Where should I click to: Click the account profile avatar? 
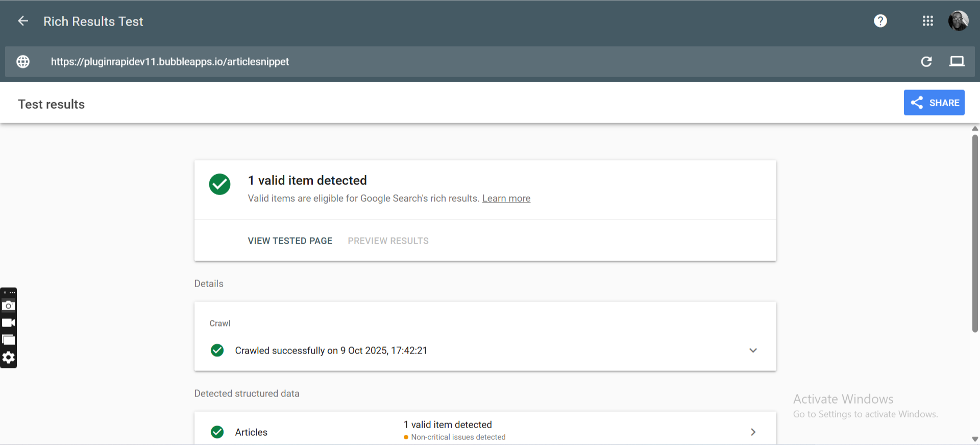click(958, 21)
